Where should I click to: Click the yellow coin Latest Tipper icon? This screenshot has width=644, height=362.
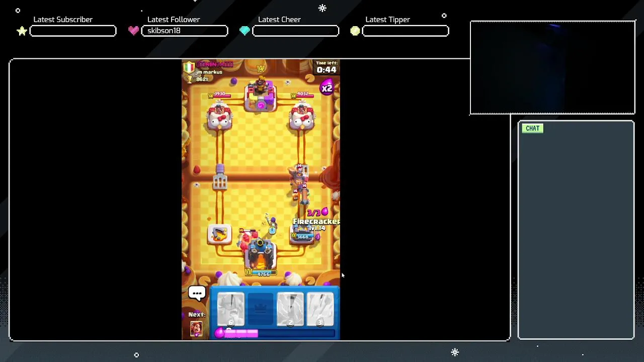click(355, 31)
